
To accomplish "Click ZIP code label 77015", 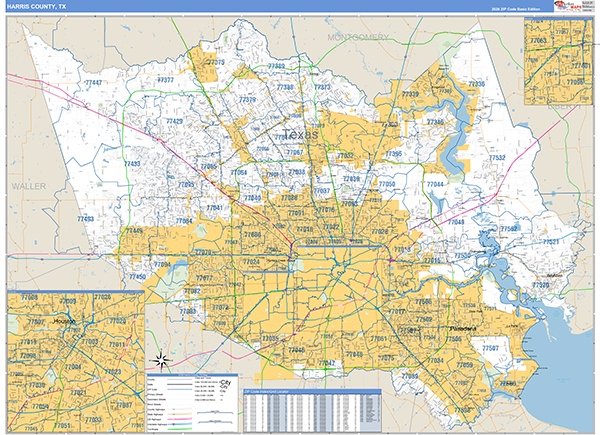I will click(x=432, y=260).
